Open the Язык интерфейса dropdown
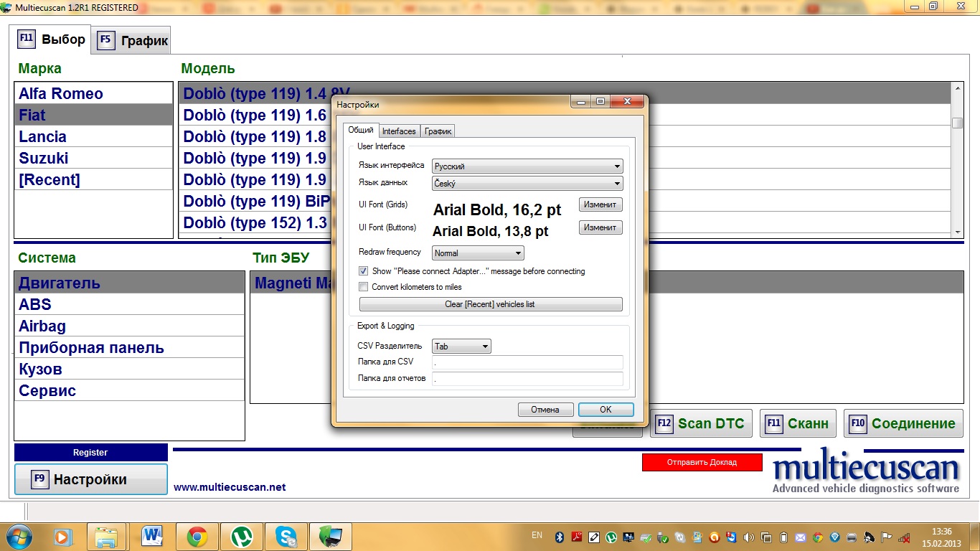 527,166
